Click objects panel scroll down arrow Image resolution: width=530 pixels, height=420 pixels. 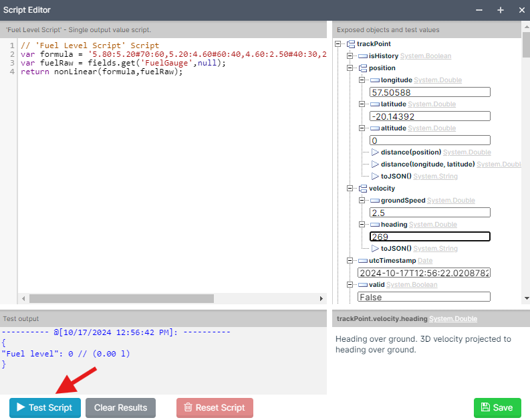pyautogui.click(x=526, y=298)
